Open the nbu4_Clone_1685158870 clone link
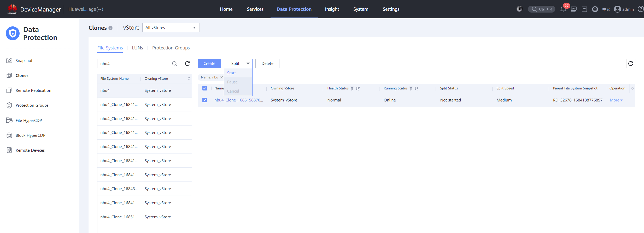644x233 pixels. pyautogui.click(x=238, y=100)
